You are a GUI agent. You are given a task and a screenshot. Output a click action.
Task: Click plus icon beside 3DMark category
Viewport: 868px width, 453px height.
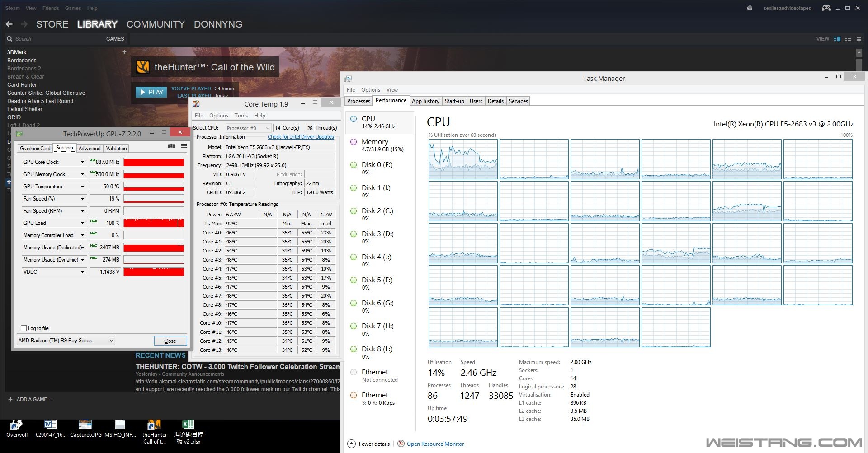coord(124,52)
